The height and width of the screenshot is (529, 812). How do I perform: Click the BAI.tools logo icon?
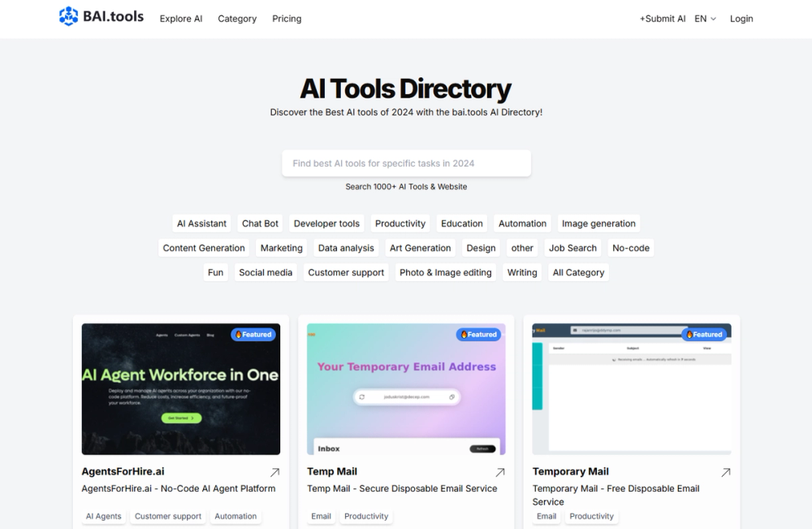(x=68, y=16)
